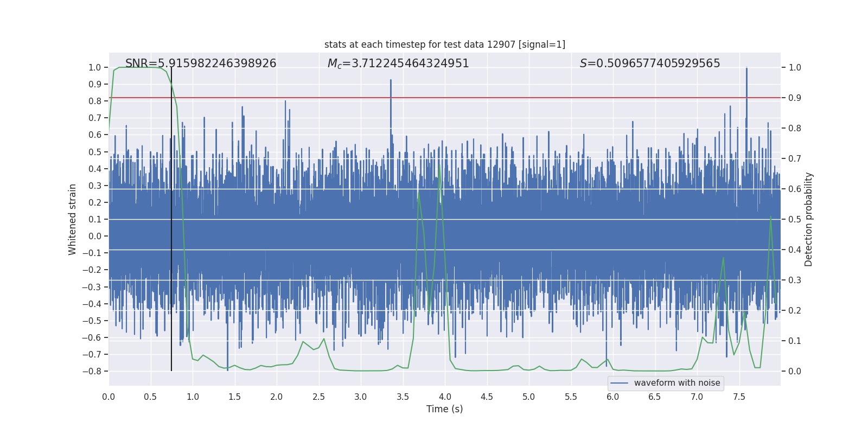Click the x-axis tick label 4.0
The width and height of the screenshot is (868, 434).
coord(445,397)
